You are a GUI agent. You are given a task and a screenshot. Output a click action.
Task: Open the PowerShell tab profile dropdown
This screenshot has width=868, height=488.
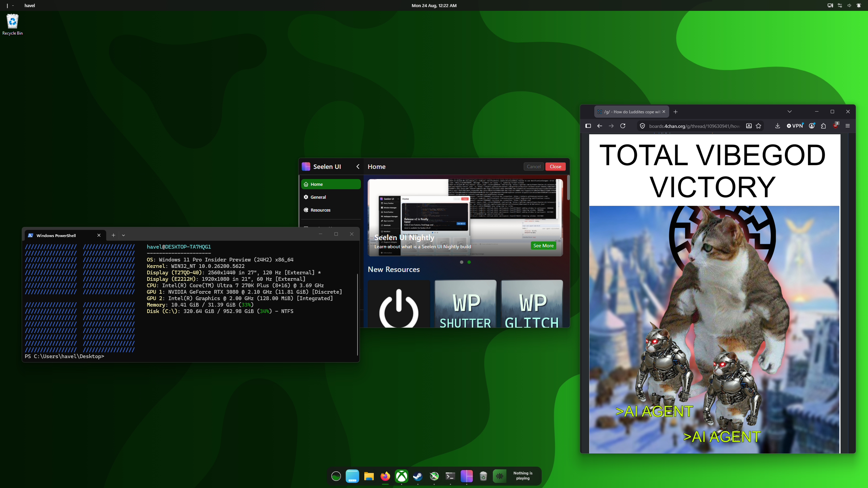(123, 235)
